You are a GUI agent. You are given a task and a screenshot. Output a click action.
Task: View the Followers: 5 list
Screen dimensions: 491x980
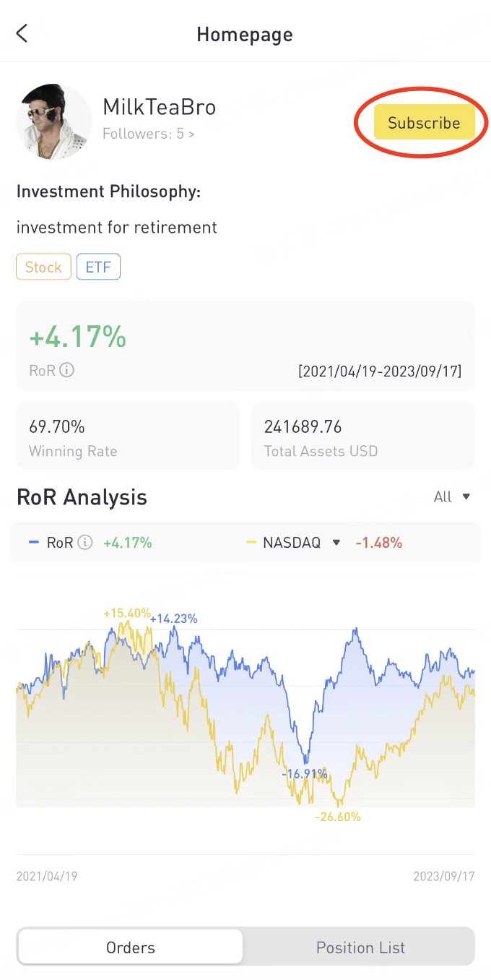tap(148, 134)
